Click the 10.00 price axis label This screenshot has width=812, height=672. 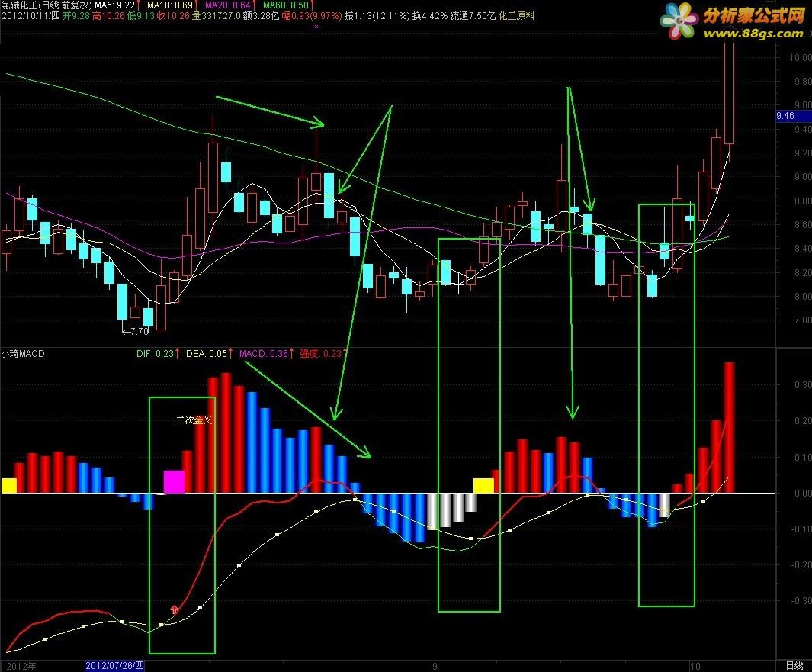(799, 57)
